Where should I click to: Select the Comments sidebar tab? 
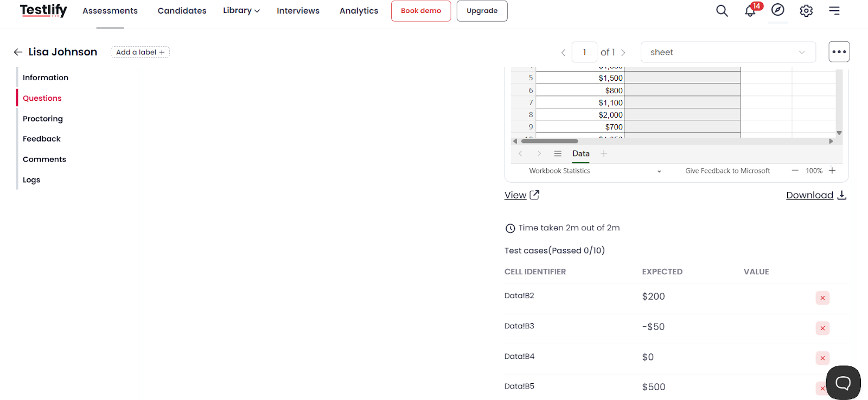tap(44, 159)
